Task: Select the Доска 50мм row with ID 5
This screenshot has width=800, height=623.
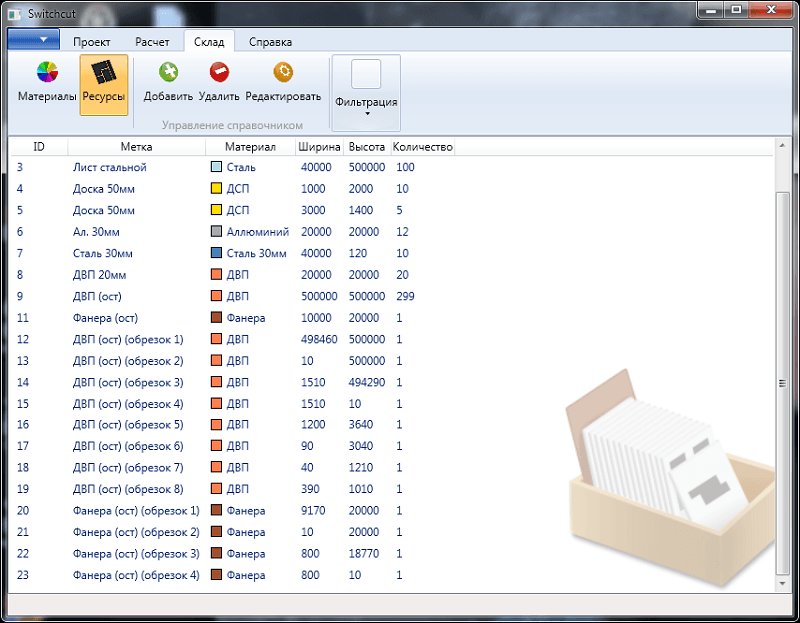Action: point(392,210)
